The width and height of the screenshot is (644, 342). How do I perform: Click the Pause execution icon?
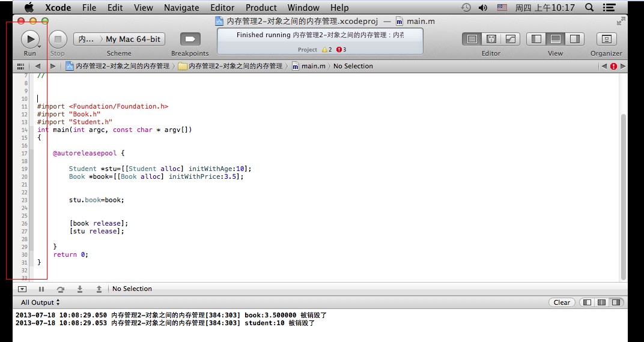(x=41, y=289)
